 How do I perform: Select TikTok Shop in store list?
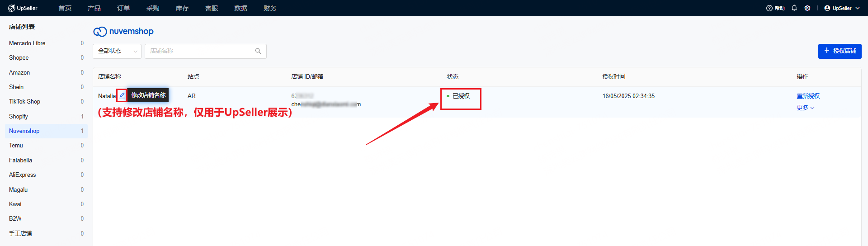pos(46,101)
